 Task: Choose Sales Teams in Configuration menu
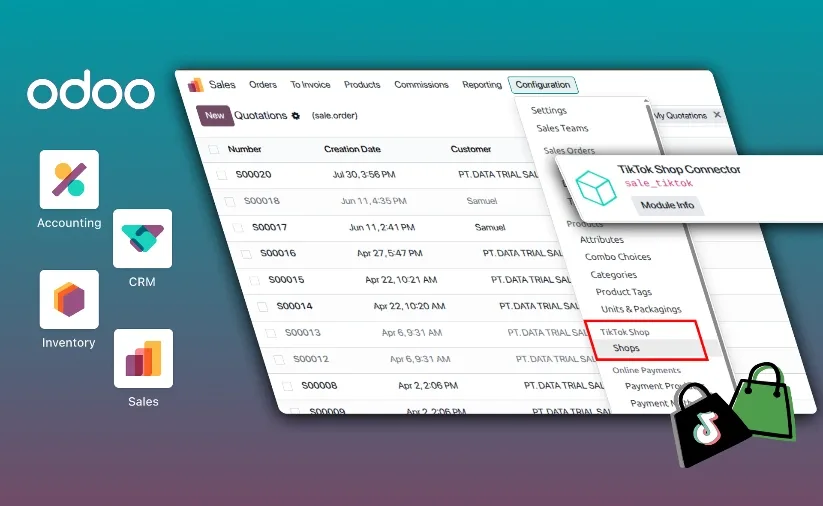[562, 128]
